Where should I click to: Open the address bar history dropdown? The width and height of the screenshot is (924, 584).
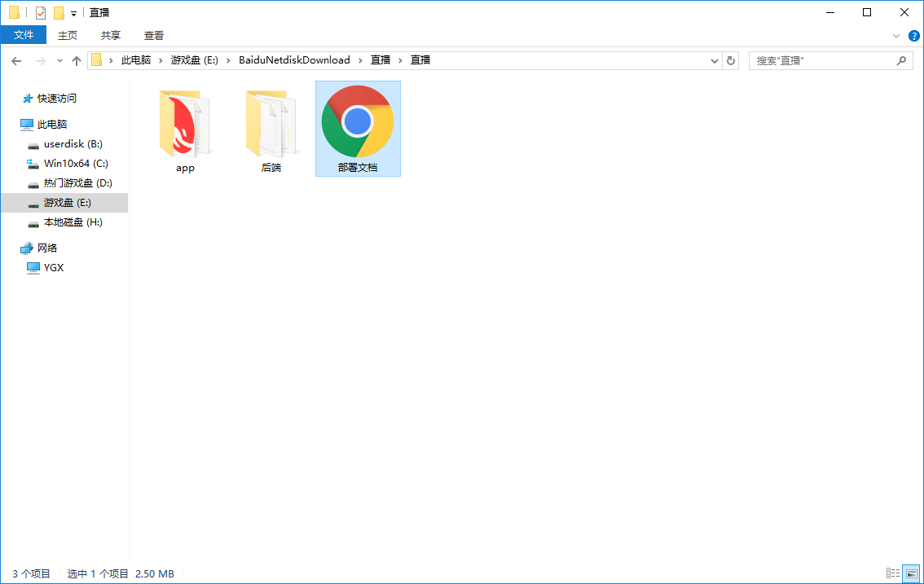[715, 61]
